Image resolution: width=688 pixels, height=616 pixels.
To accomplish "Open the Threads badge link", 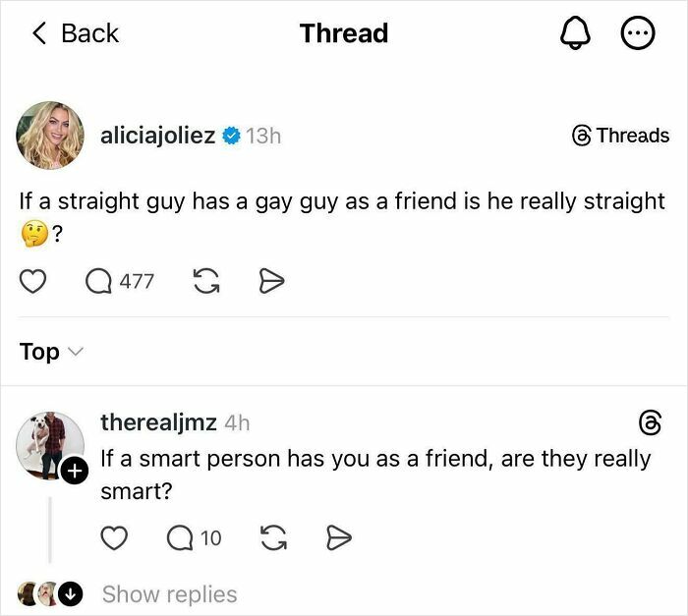I will tap(620, 136).
